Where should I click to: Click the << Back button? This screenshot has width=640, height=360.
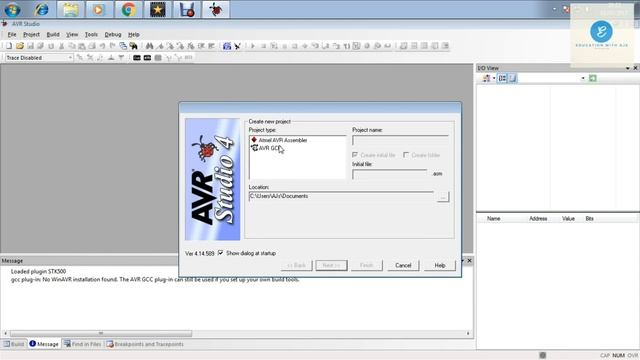point(296,265)
